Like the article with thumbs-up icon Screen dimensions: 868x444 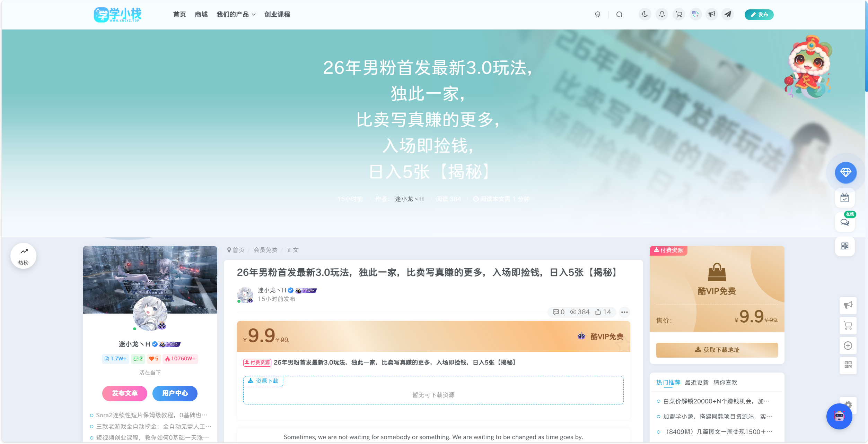point(603,312)
